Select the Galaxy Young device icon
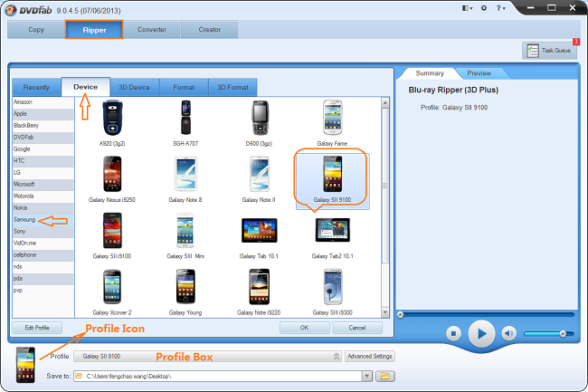This screenshot has height=392, width=588. tap(185, 286)
